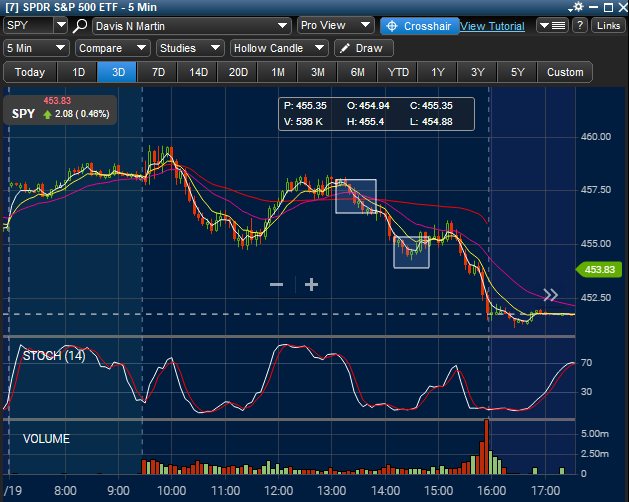Select the 3D range tab
This screenshot has width=629, height=502.
coord(118,72)
